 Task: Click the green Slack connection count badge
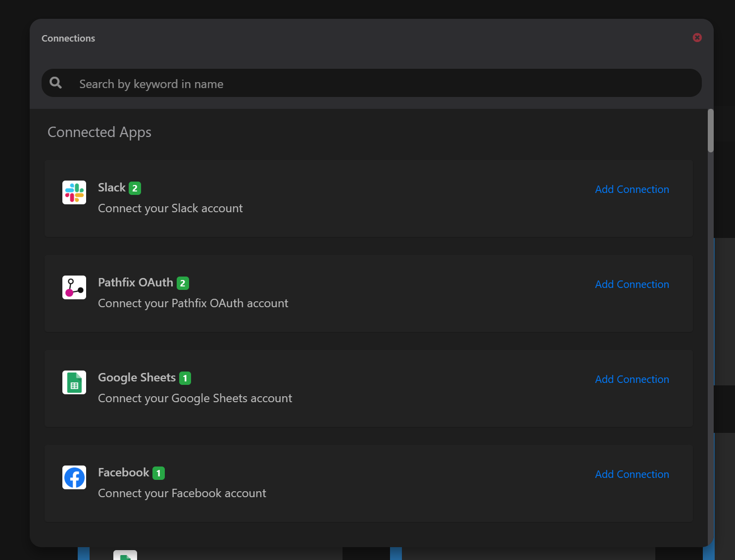(x=135, y=188)
